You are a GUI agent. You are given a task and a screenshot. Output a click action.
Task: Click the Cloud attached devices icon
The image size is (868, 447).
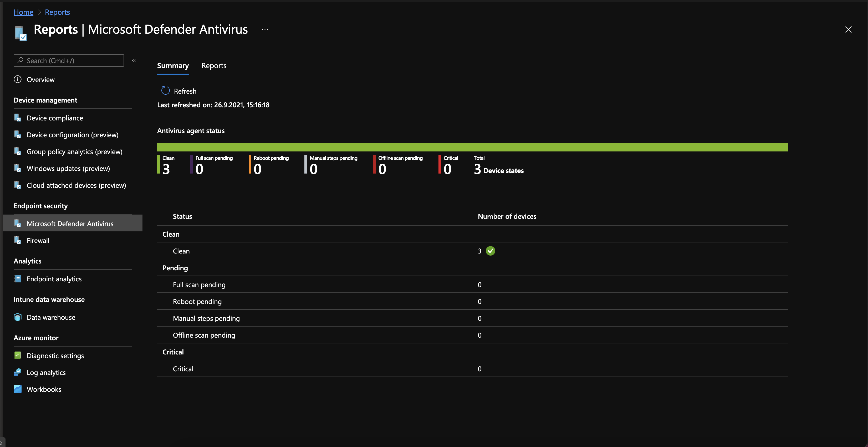(18, 185)
